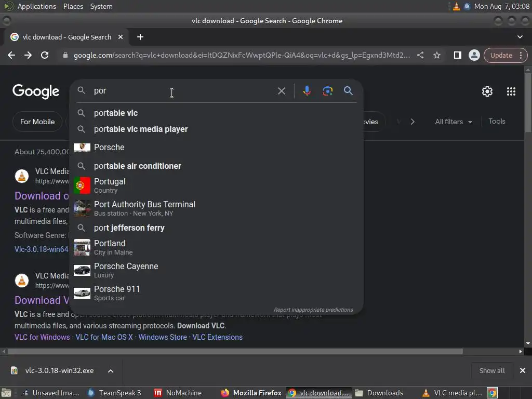The image size is (532, 399).
Task: Bookmark this page with the star icon
Action: pos(436,55)
